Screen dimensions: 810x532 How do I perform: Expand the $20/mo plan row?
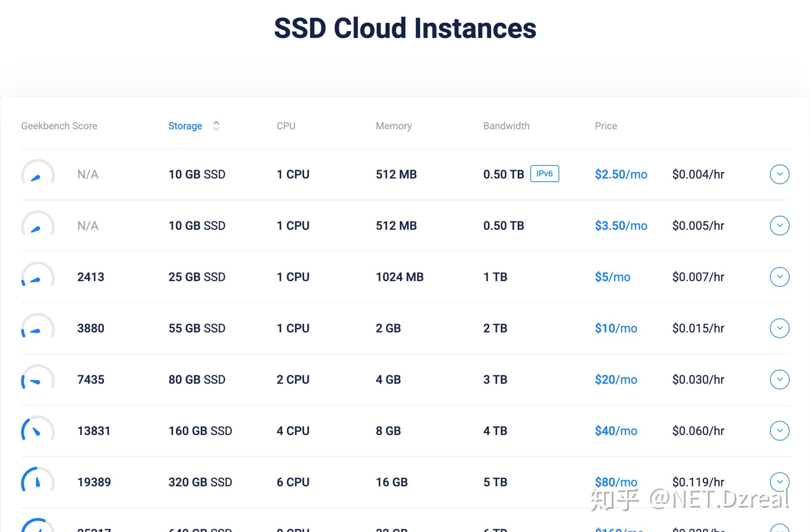779,379
